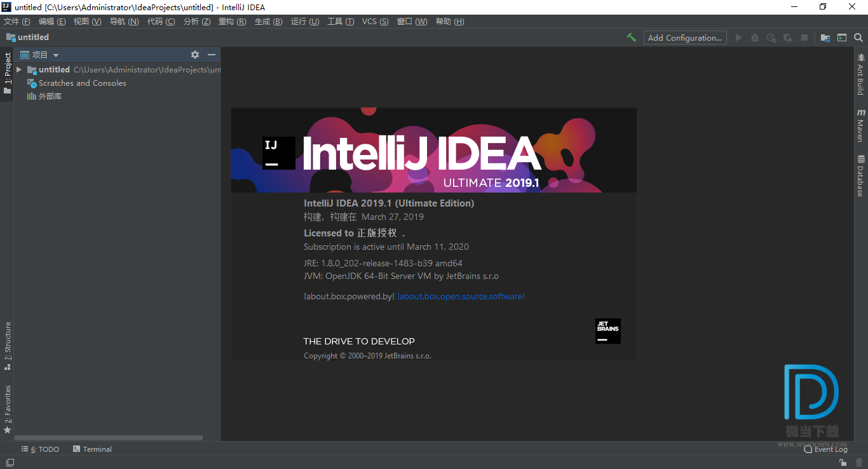Screen dimensions: 868x469
Task: Open the Ant Build side panel
Action: (x=861, y=74)
